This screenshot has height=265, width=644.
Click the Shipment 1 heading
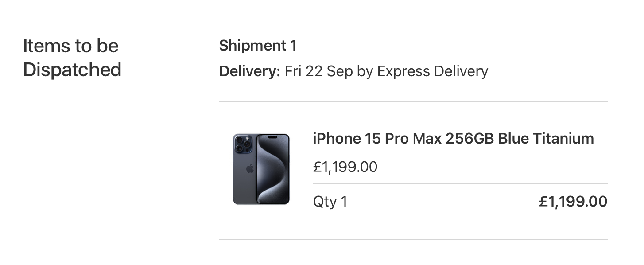pyautogui.click(x=257, y=45)
